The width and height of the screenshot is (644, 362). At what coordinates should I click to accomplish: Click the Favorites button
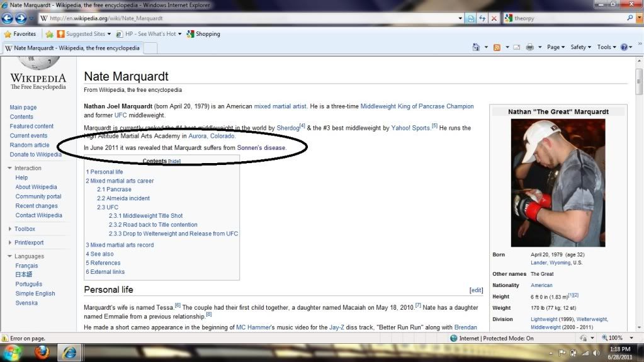[x=20, y=34]
